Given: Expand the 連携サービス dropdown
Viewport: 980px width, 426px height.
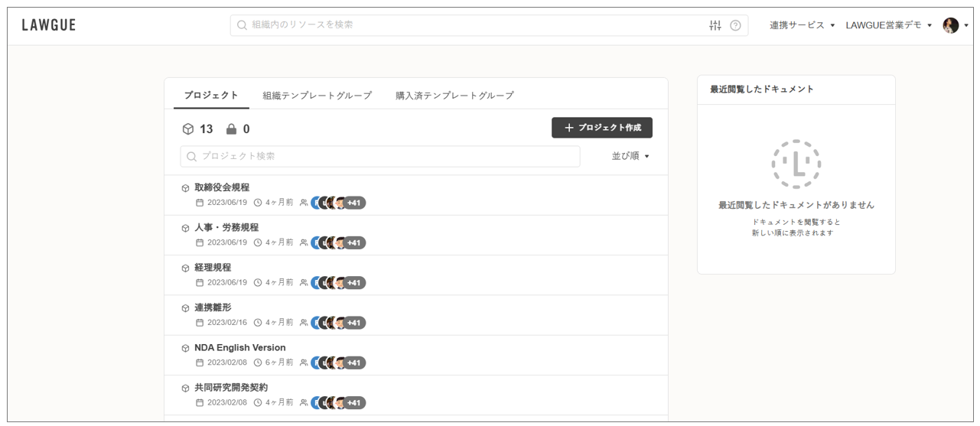Looking at the screenshot, I should point(802,25).
